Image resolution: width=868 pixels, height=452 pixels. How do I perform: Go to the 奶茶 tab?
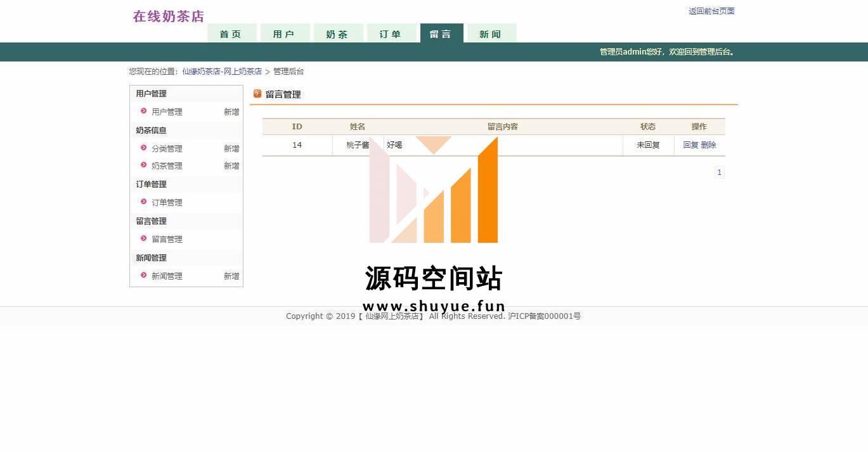338,34
